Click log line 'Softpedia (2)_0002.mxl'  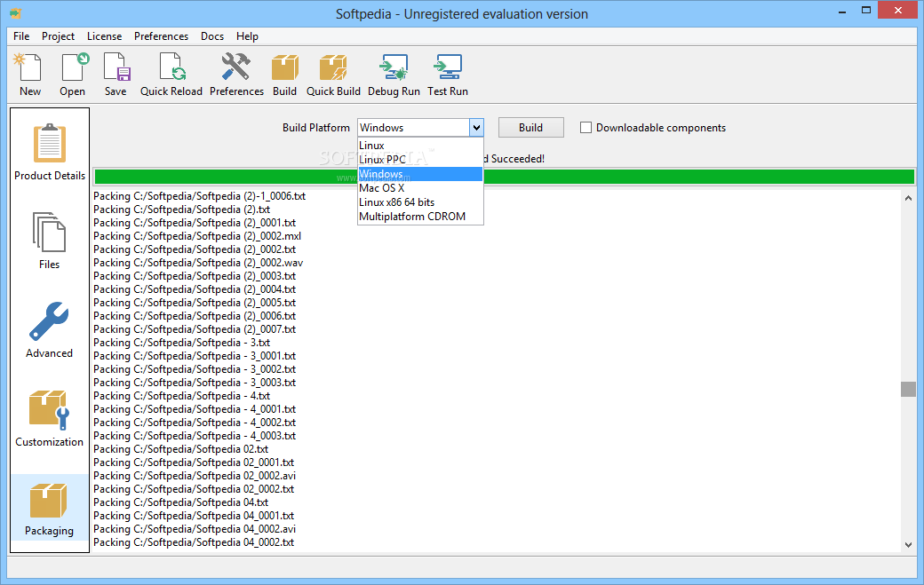pyautogui.click(x=197, y=236)
